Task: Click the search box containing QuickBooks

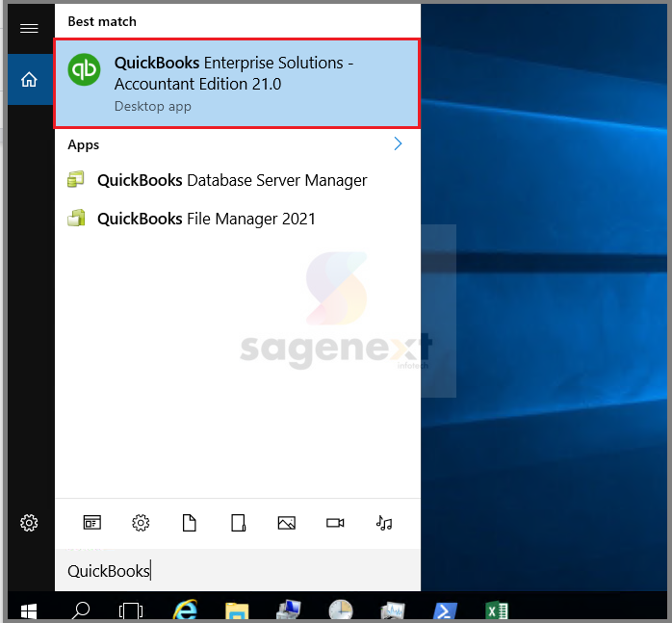Action: coord(238,571)
